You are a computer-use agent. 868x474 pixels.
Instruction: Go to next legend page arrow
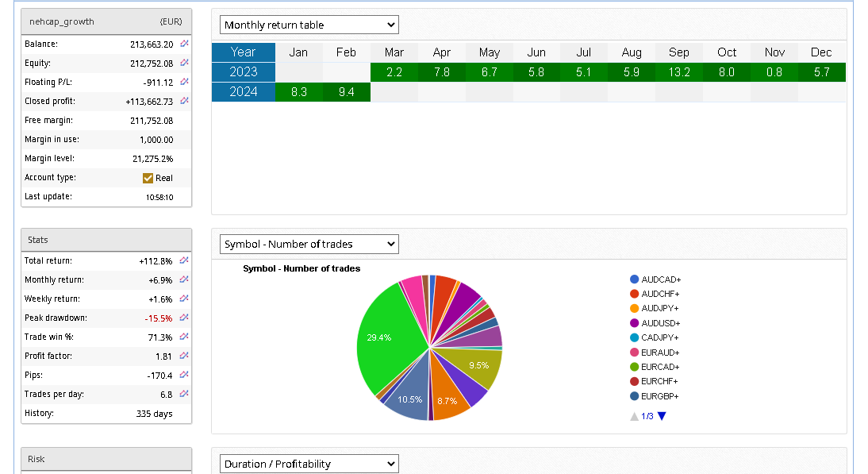tap(662, 416)
